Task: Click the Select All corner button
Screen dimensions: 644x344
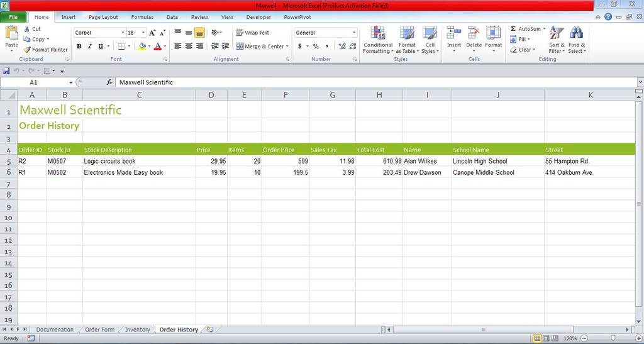Action: point(9,95)
